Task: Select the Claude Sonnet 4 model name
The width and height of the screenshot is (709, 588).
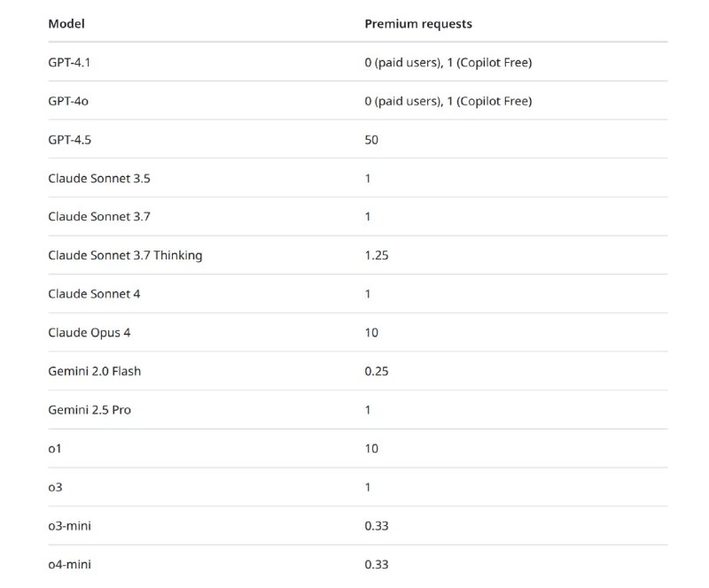Action: (94, 294)
